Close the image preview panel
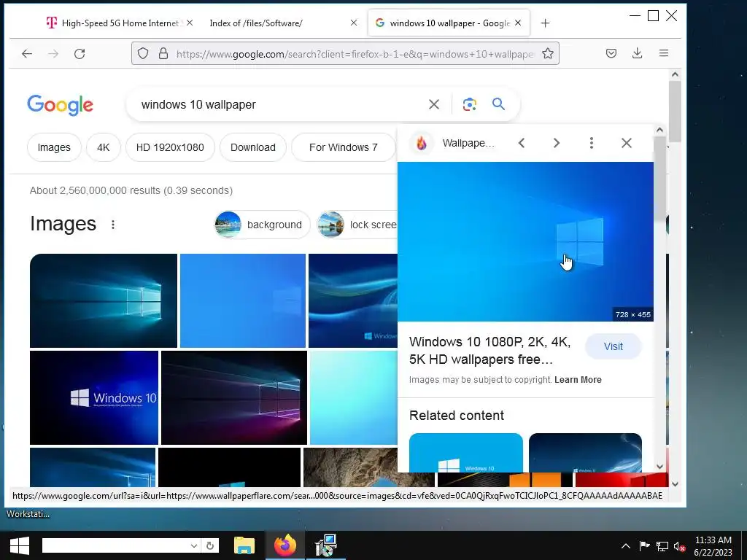 click(x=627, y=143)
